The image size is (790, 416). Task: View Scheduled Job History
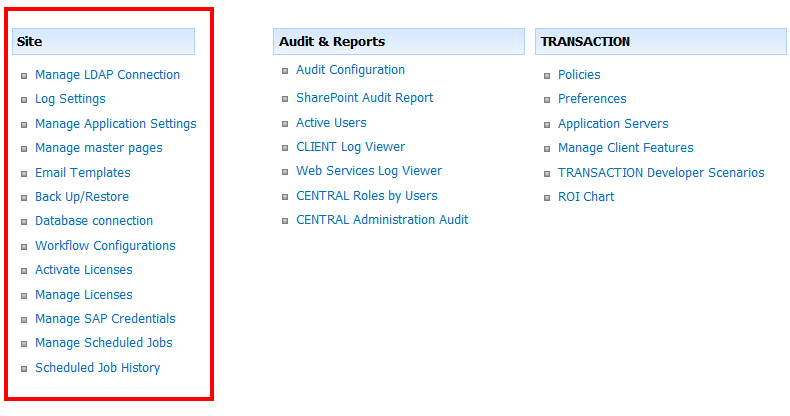pyautogui.click(x=98, y=368)
